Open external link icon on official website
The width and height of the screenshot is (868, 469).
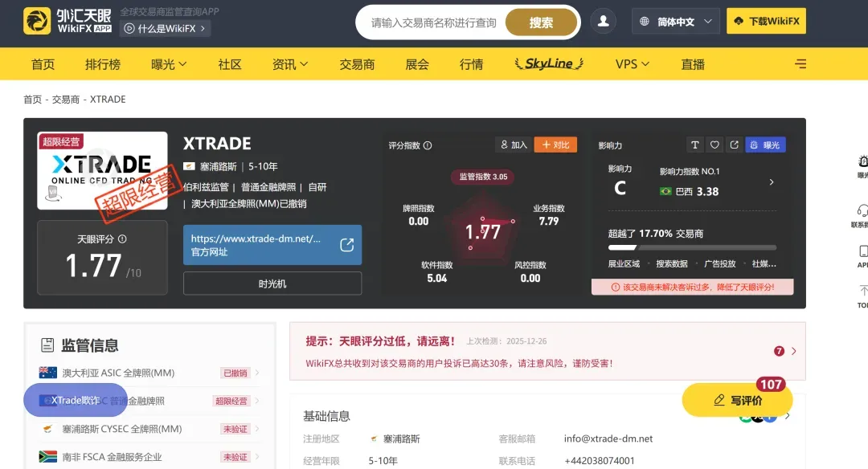tap(347, 245)
